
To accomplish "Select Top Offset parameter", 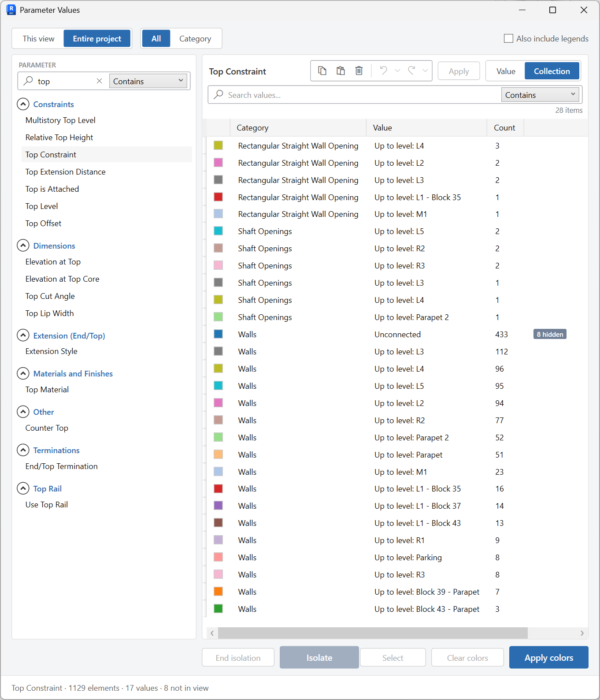I will click(107, 223).
